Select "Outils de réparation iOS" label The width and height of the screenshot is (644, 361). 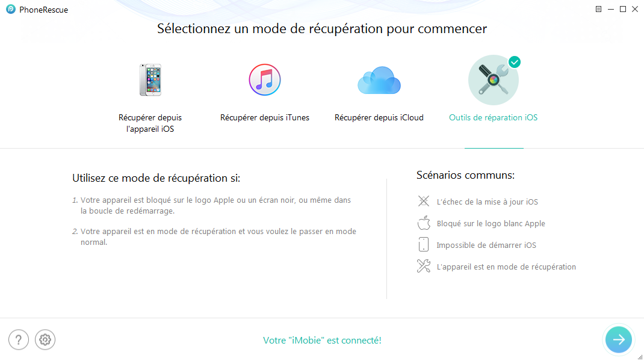pos(493,118)
